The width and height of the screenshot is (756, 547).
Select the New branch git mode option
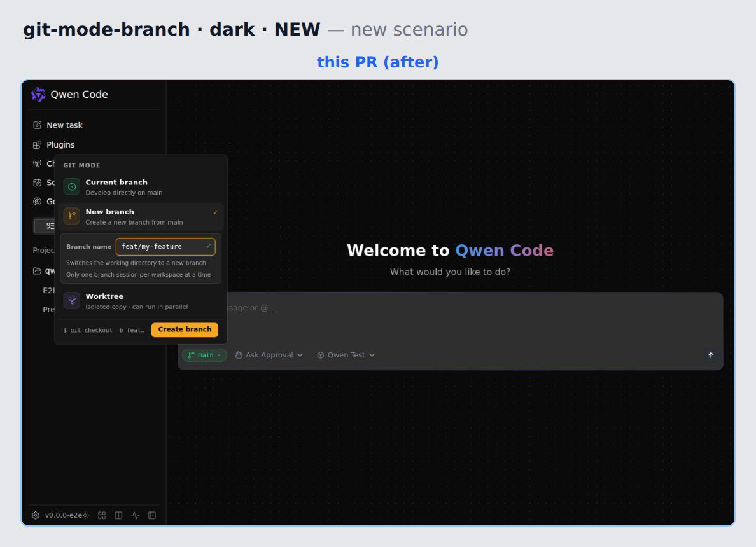pos(141,216)
